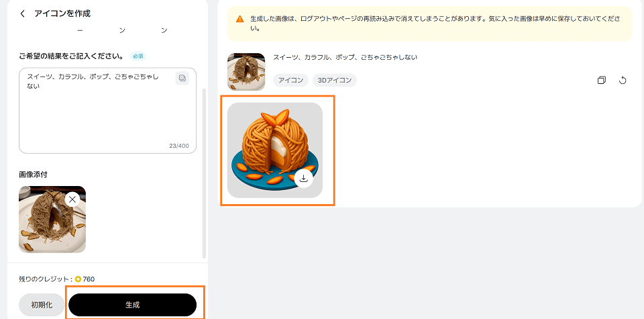
Task: Click the left panel's vertical scrollbar
Action: pos(205,173)
